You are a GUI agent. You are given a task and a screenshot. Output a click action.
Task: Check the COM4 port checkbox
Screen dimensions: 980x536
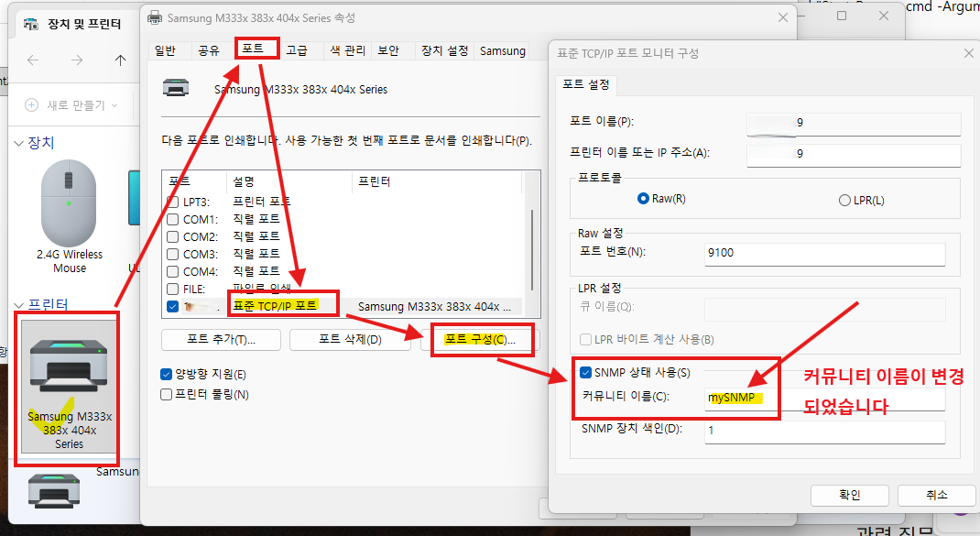point(173,272)
